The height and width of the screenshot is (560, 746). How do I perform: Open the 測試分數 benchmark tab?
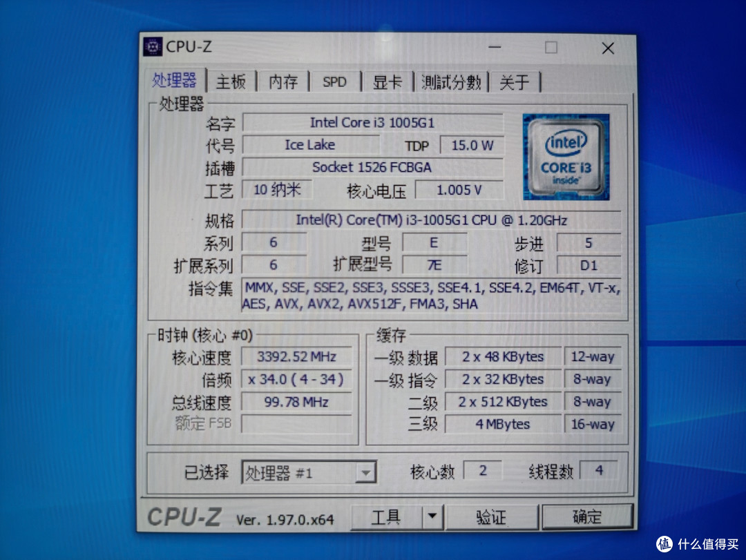tap(451, 82)
